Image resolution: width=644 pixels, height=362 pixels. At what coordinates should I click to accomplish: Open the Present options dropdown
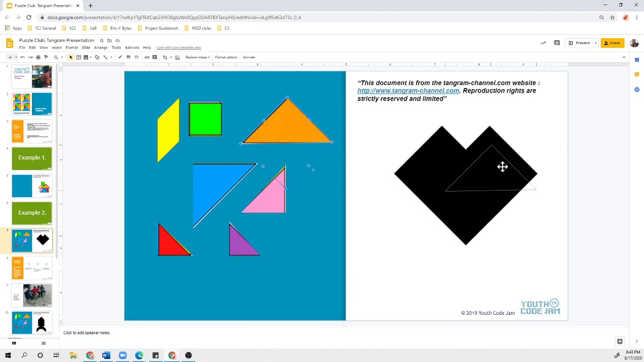click(595, 43)
